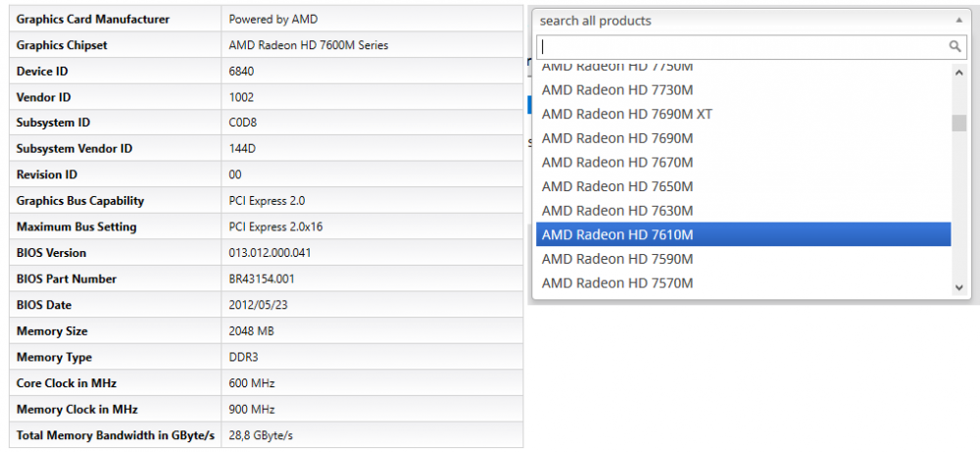This screenshot has width=980, height=452.
Task: Click the 'Graphics Card Manufacturer' label
Action: click(92, 20)
